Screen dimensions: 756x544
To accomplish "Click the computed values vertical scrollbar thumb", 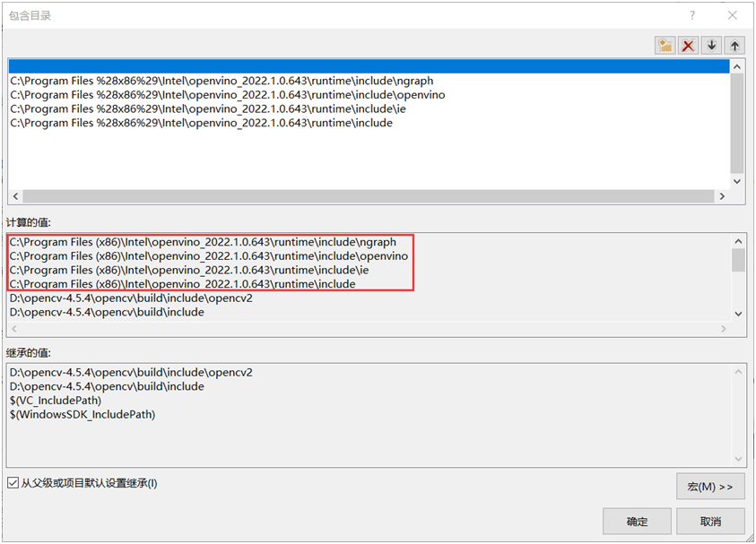I will [x=738, y=260].
